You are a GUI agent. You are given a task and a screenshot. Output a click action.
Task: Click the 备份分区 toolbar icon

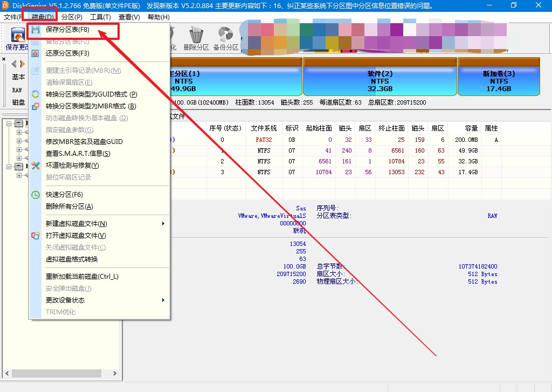(x=225, y=35)
